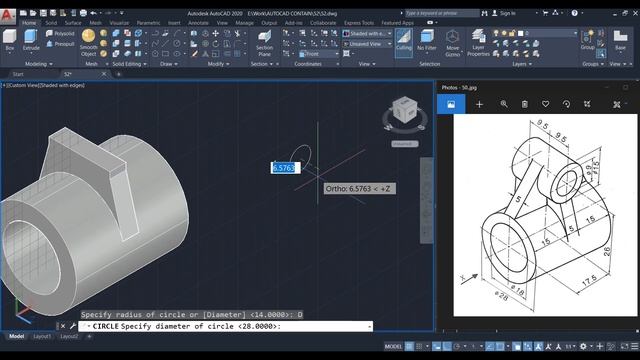
Task: Open workspace settings gear in status bar
Action: coord(584,347)
